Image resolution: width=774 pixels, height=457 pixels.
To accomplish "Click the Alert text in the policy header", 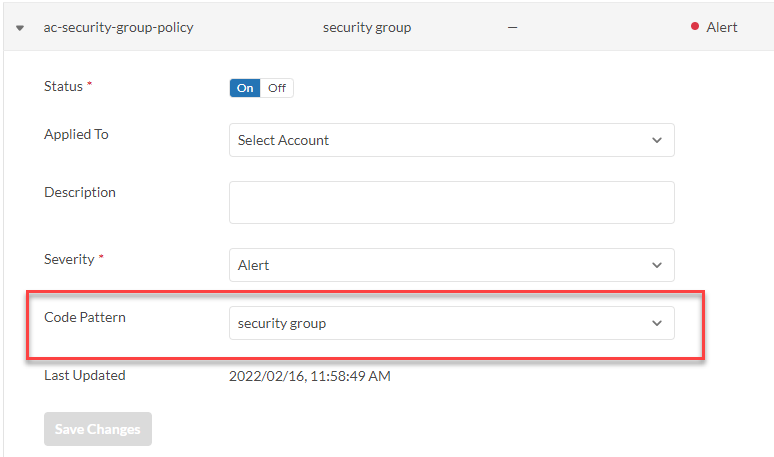I will [722, 27].
